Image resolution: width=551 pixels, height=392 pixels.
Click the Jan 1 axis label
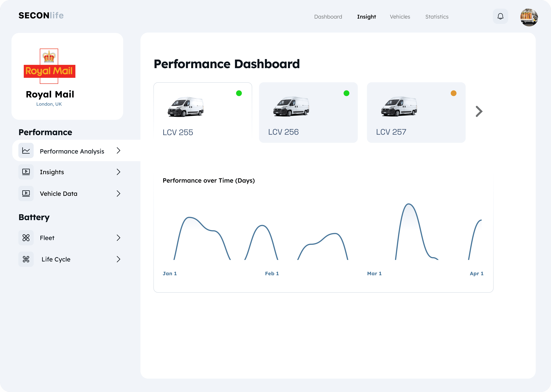(x=170, y=274)
